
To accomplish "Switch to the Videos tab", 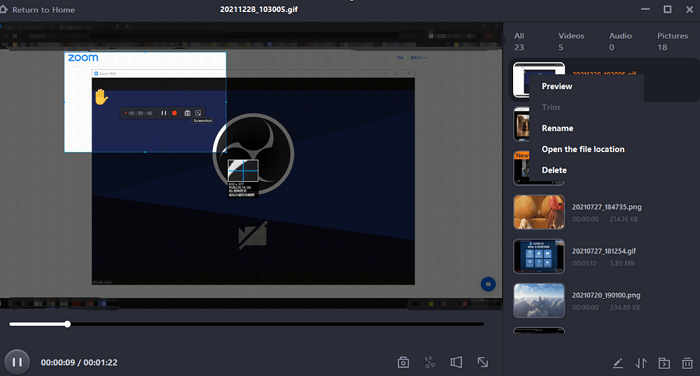I will (x=571, y=41).
